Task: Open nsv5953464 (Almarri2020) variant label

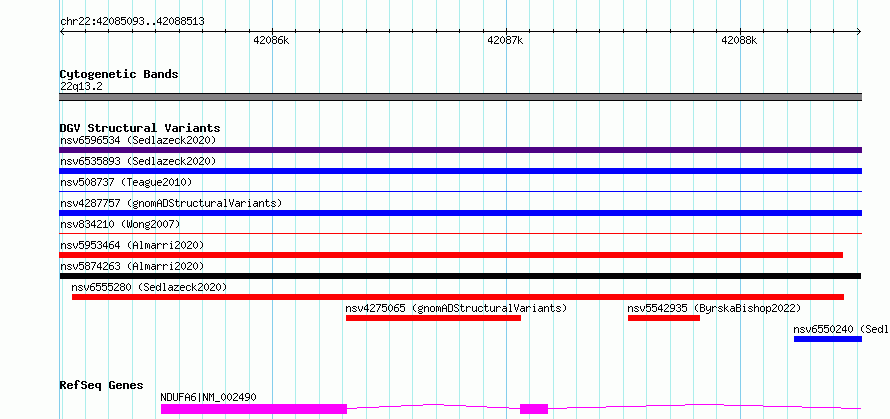Action: coord(132,245)
